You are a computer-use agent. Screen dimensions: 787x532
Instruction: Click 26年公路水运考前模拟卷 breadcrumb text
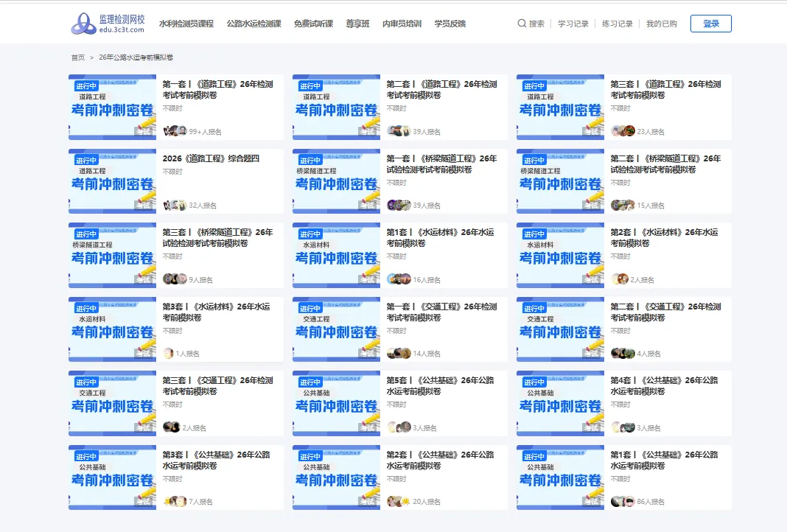[136, 57]
